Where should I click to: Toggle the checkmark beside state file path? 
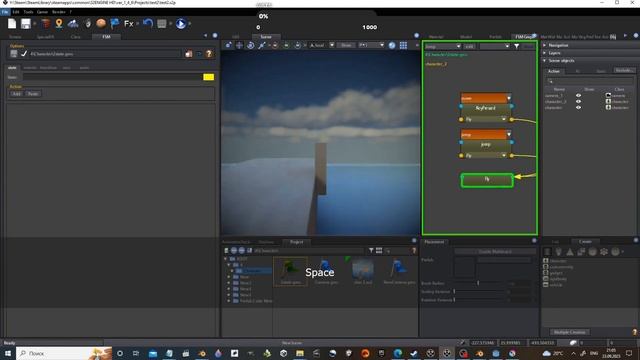(x=24, y=53)
